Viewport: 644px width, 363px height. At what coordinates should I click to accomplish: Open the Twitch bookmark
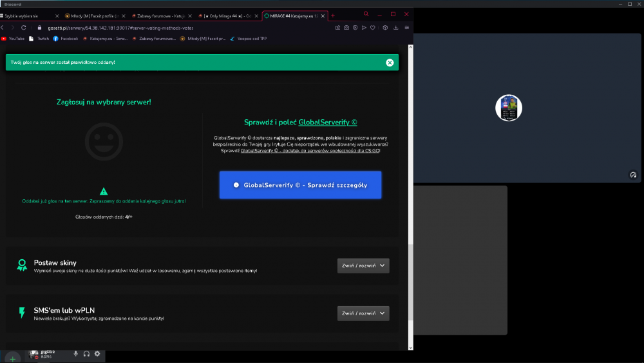pos(39,39)
